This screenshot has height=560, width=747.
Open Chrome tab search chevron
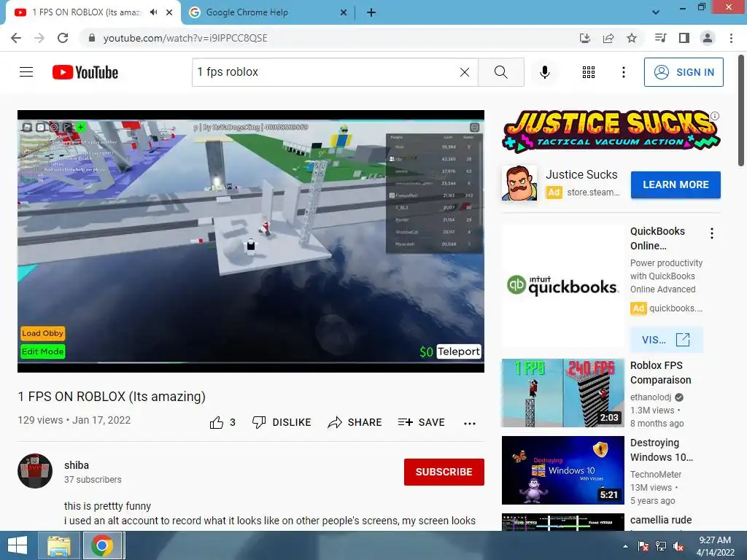coord(656,12)
